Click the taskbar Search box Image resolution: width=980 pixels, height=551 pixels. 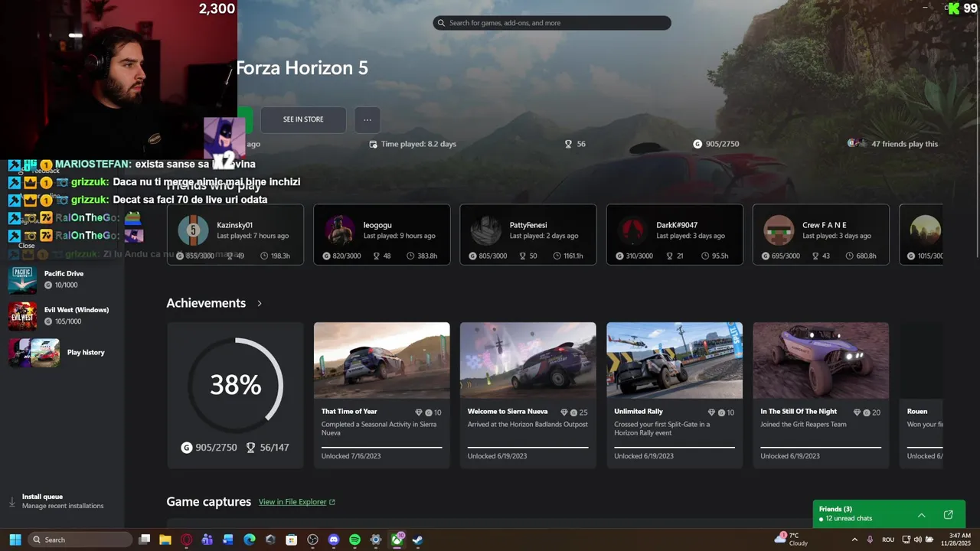pos(80,540)
